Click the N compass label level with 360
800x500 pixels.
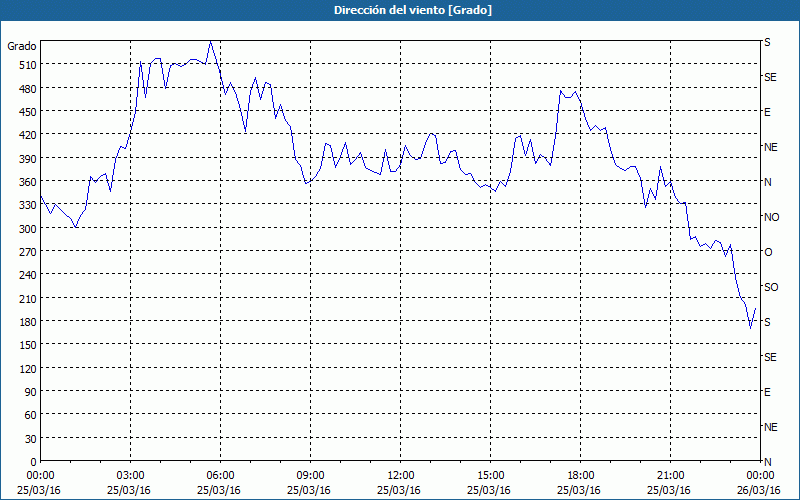[x=768, y=182]
